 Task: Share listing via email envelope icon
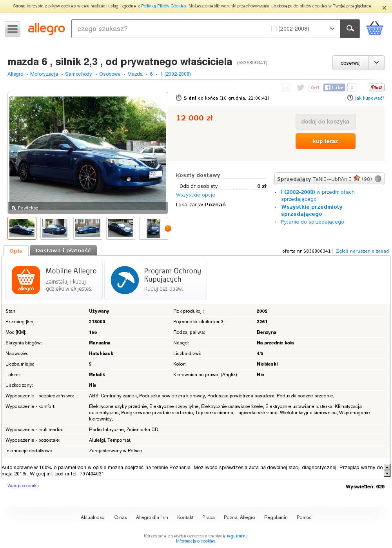[x=286, y=87]
